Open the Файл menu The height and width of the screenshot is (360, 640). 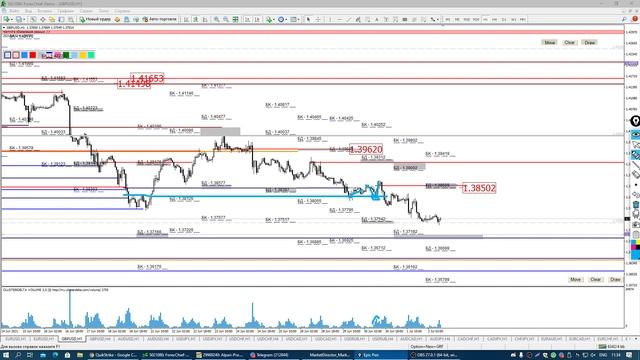[13, 11]
